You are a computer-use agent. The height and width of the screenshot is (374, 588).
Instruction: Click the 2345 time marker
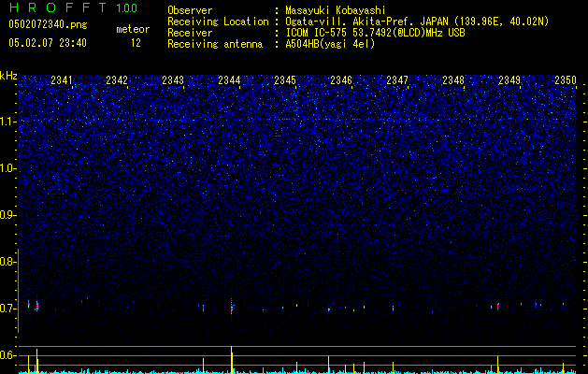click(285, 79)
